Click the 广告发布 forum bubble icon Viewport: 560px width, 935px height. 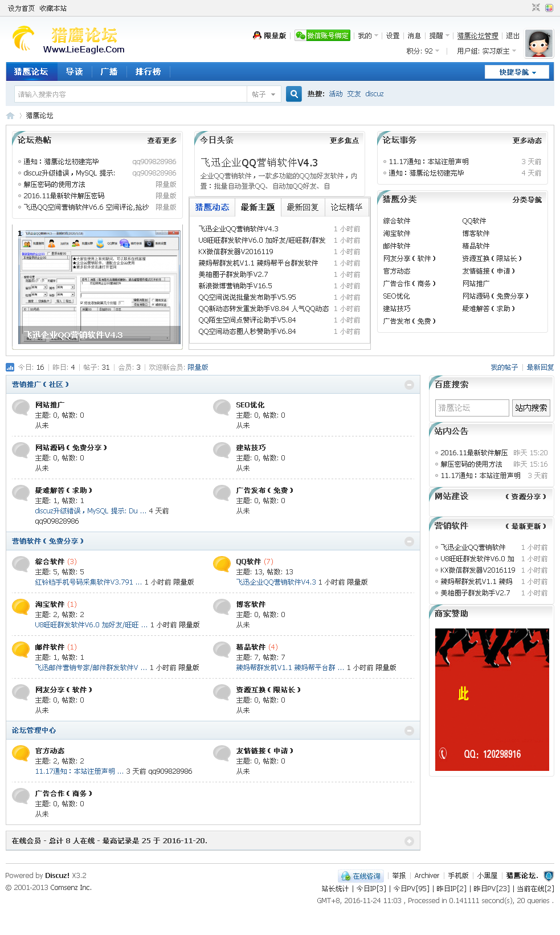point(222,492)
